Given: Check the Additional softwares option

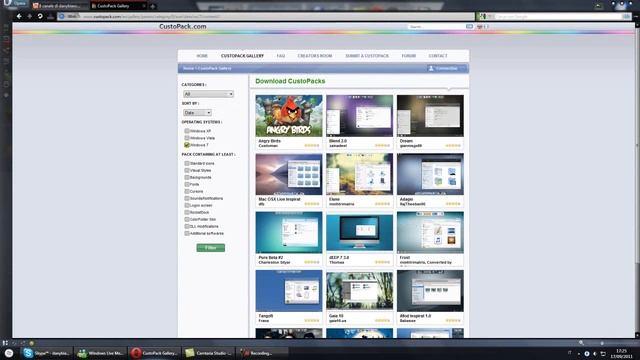Looking at the screenshot, I should coord(187,233).
